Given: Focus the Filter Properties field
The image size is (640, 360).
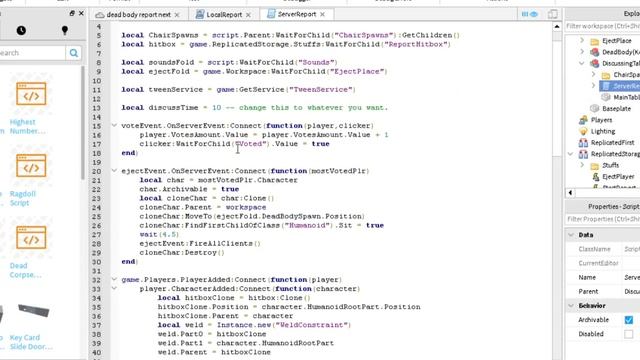Looking at the screenshot, I should coord(602,219).
